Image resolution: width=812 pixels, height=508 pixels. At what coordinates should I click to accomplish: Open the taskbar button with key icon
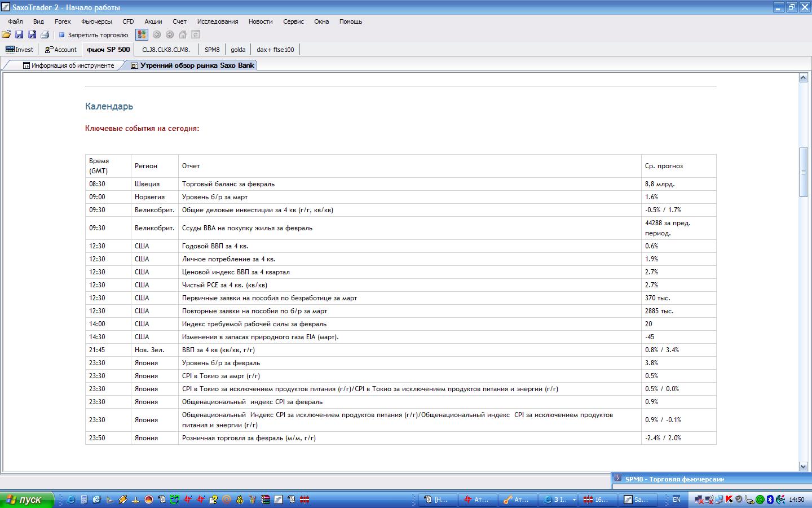pyautogui.click(x=517, y=500)
